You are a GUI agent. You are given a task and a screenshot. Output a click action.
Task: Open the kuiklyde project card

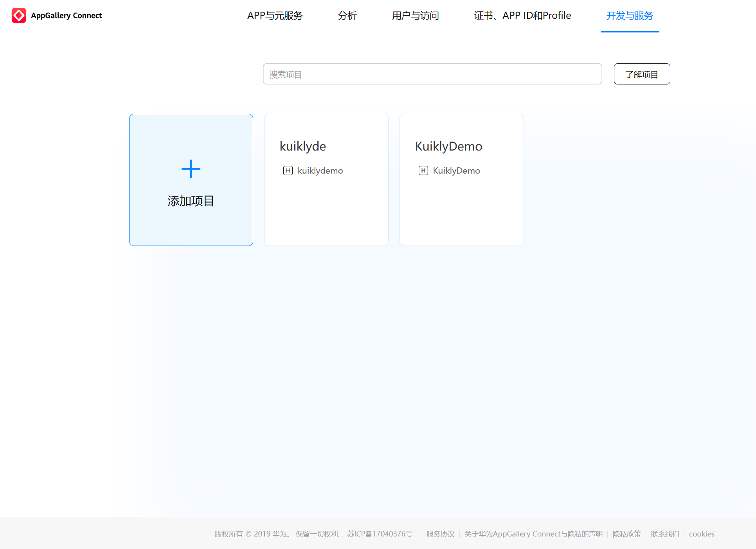click(326, 180)
